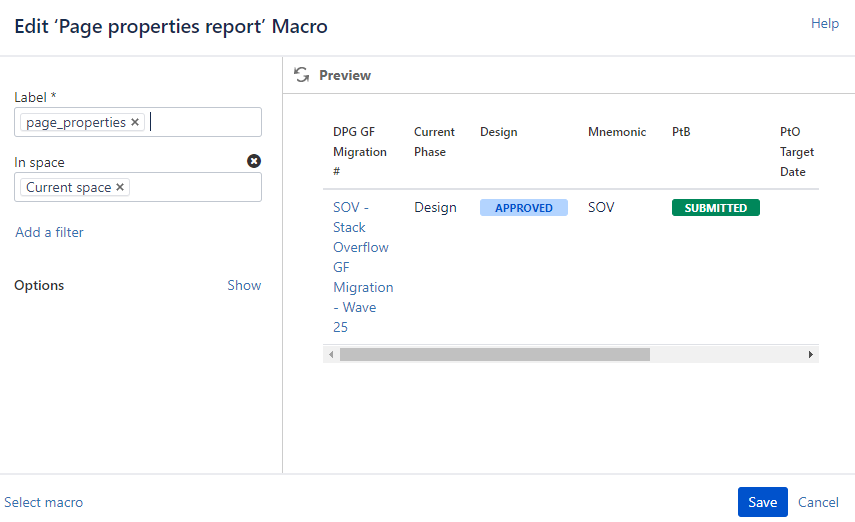The width and height of the screenshot is (855, 522).
Task: Click the APPROVED status badge
Action: [x=523, y=208]
